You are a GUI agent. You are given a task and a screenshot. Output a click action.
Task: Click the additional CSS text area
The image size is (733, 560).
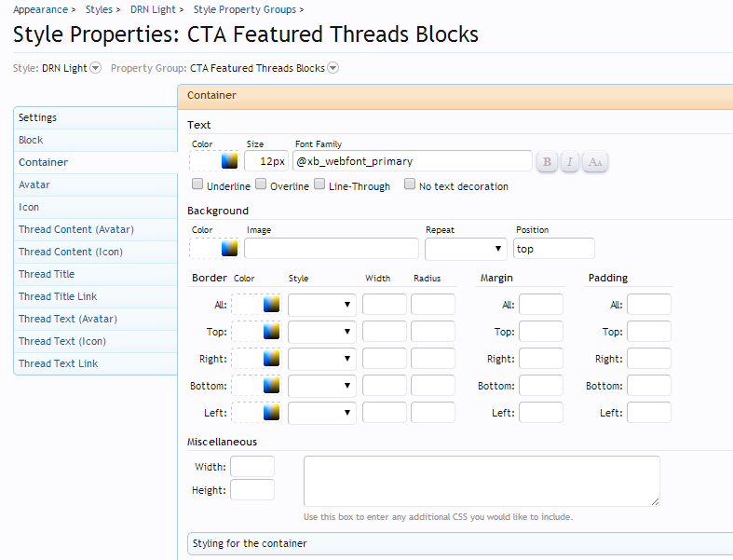click(481, 480)
